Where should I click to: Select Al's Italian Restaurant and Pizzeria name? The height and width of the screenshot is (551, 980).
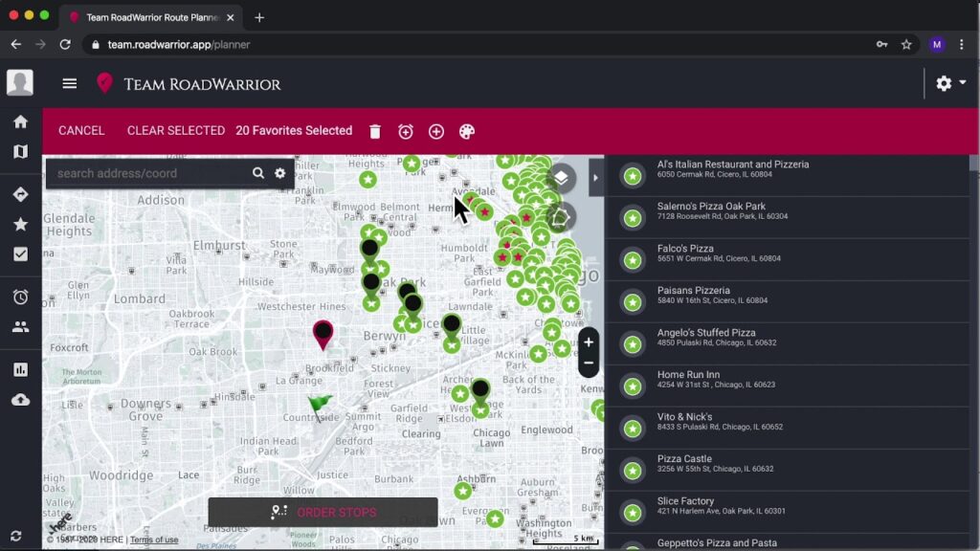click(x=733, y=165)
